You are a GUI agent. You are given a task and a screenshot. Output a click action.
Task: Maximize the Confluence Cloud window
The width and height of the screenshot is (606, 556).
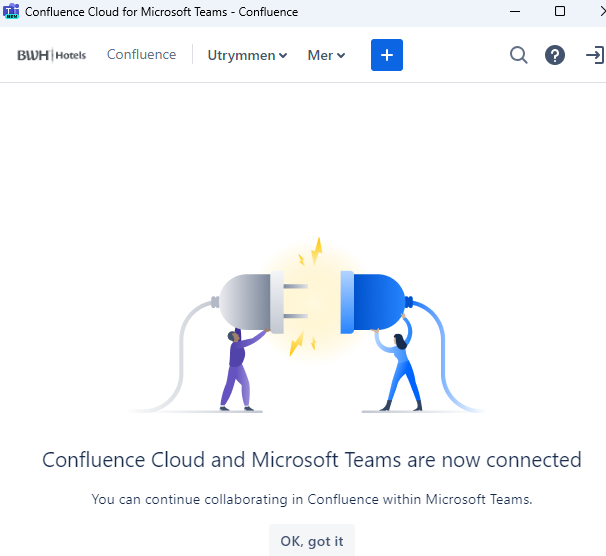pos(560,12)
